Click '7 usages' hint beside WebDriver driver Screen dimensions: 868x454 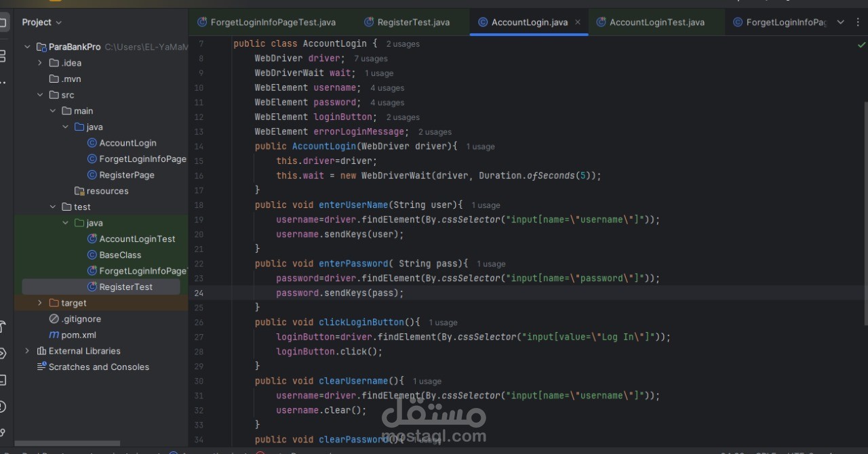click(371, 59)
